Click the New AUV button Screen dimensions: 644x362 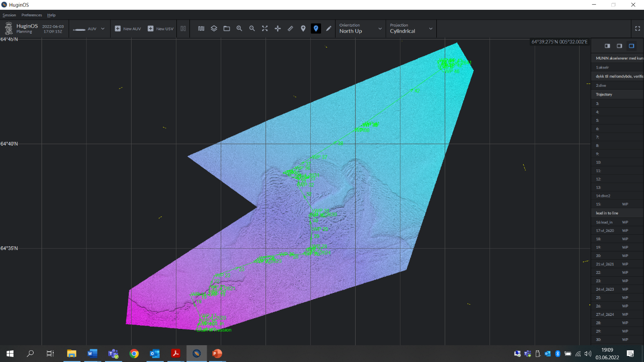127,28
